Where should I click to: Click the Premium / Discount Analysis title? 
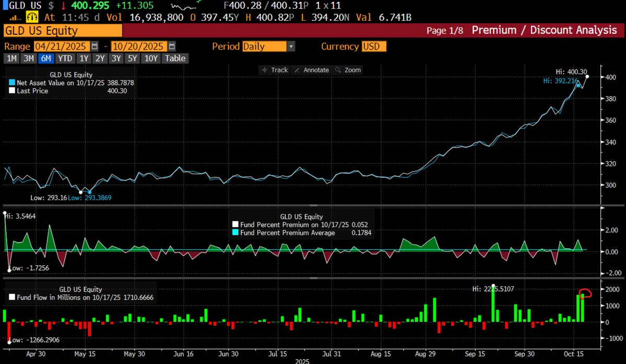pos(544,30)
